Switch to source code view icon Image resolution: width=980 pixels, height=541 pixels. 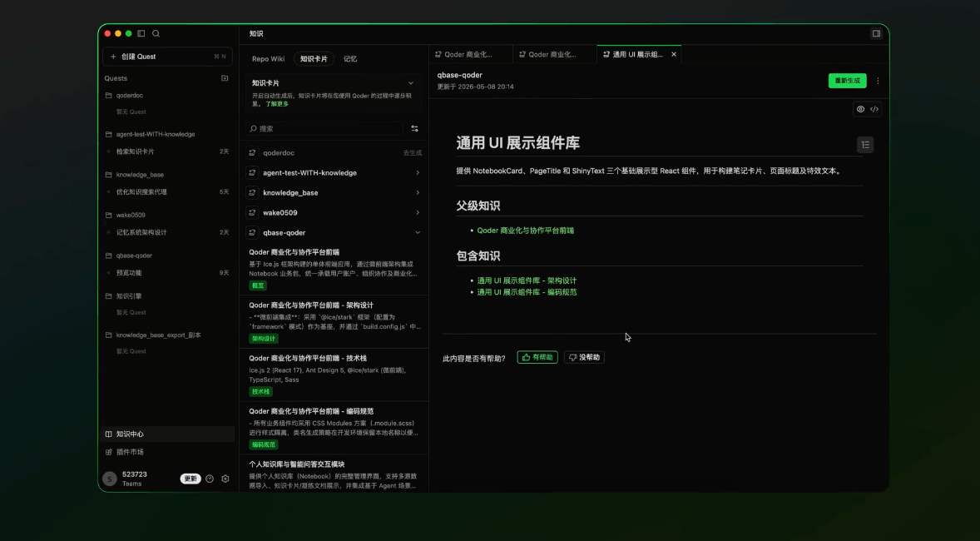tap(874, 109)
